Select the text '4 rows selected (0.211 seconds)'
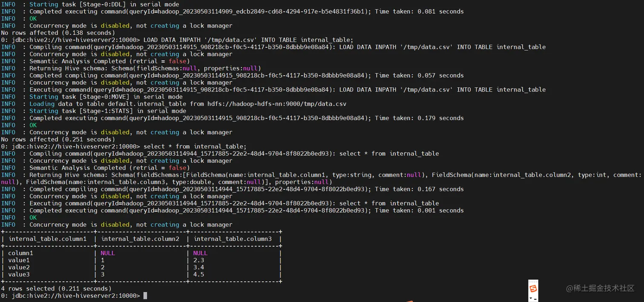This screenshot has width=644, height=302. pos(56,288)
